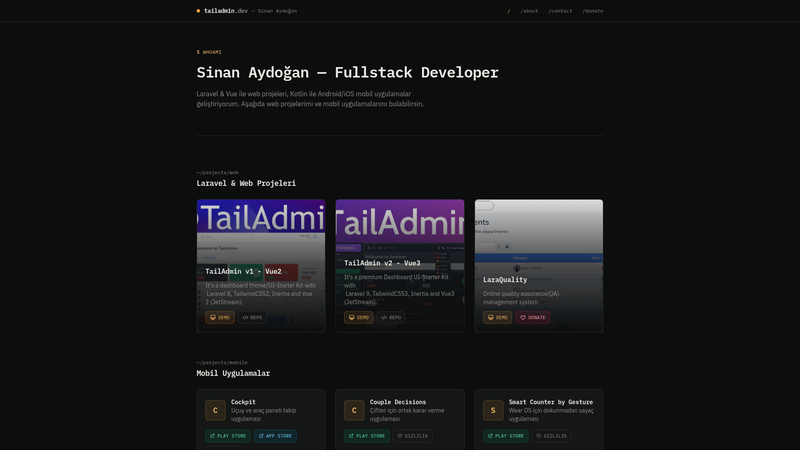This screenshot has height=450, width=800.
Task: Open DEMO for TailAdmin v1 - Vue2
Action: [220, 317]
